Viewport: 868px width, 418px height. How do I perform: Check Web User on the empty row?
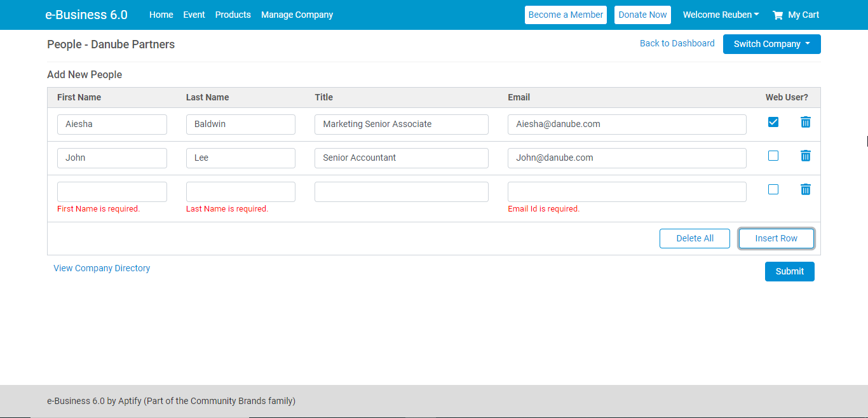(773, 189)
